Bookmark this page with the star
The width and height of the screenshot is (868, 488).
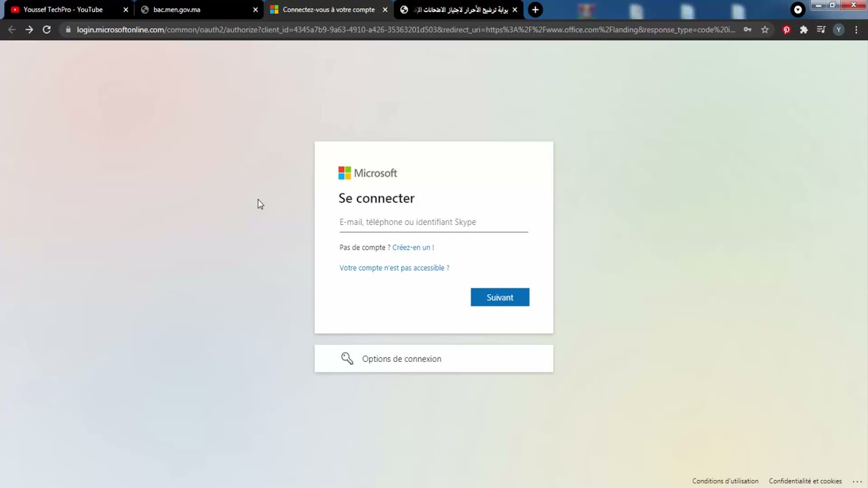(x=765, y=30)
